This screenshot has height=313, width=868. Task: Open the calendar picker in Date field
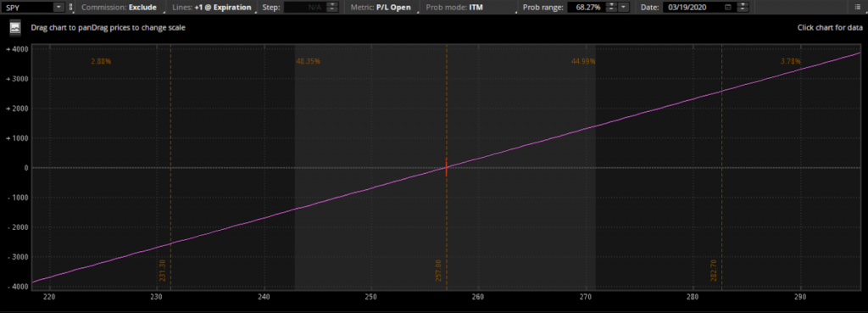point(727,7)
